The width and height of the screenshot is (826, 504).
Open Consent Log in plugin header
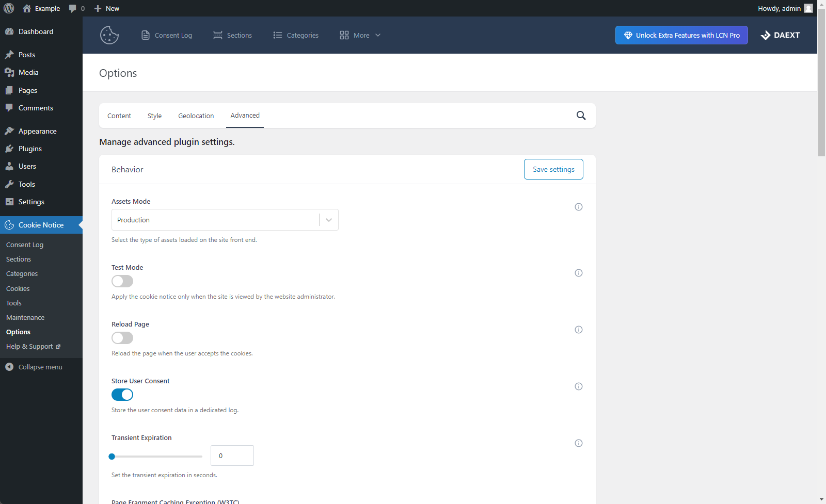(167, 35)
